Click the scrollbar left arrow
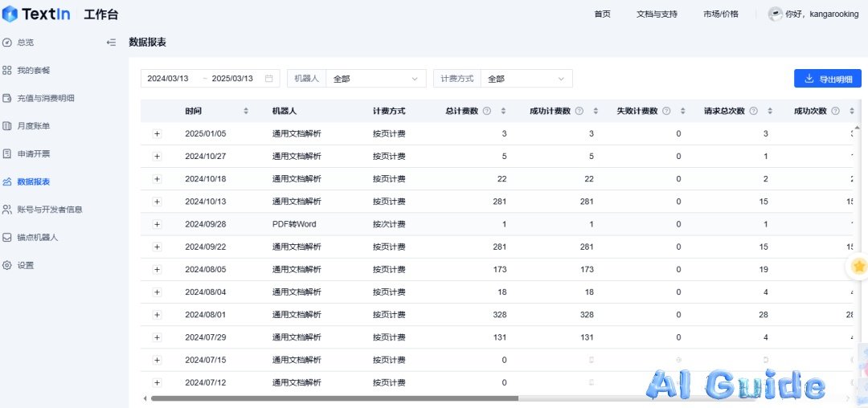 coord(145,398)
